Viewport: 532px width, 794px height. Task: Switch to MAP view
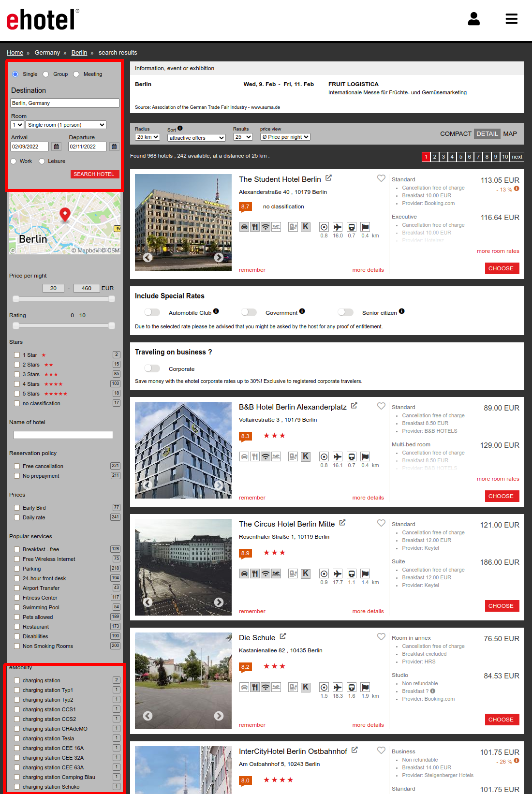pyautogui.click(x=510, y=134)
